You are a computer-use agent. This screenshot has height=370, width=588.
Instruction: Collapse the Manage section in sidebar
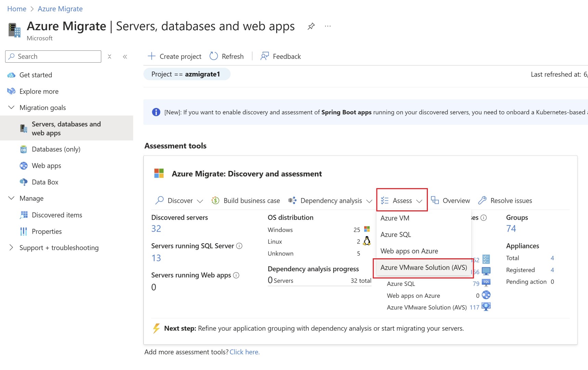[x=11, y=198]
